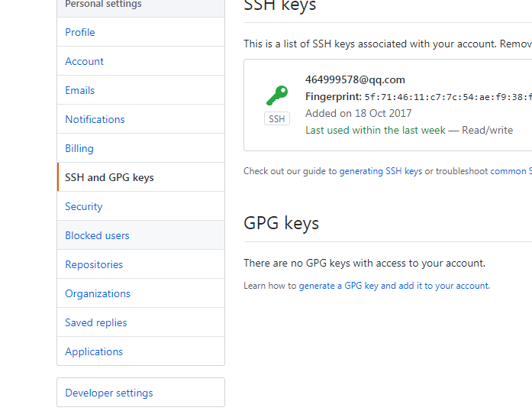532x411 pixels.
Task: Open Applications settings
Action: point(94,351)
